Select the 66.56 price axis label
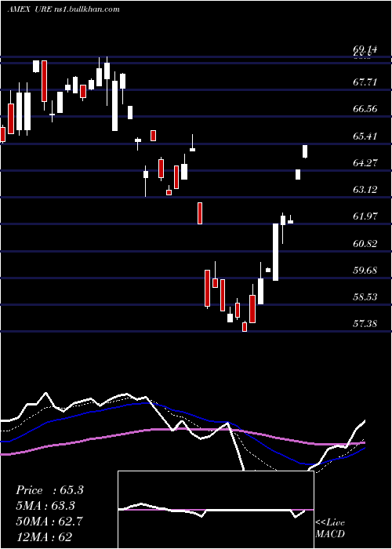Viewport: 392px width, 549px height. coord(365,109)
